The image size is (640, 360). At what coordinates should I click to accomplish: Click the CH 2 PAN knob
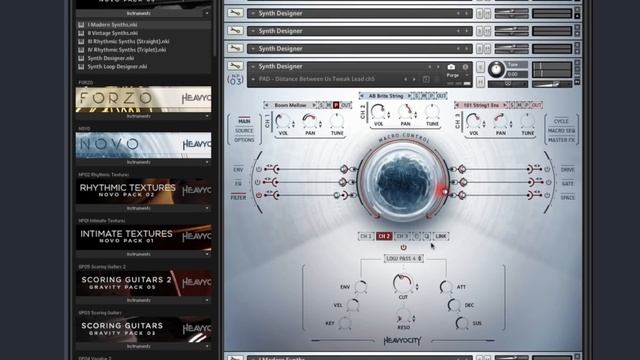click(x=405, y=111)
